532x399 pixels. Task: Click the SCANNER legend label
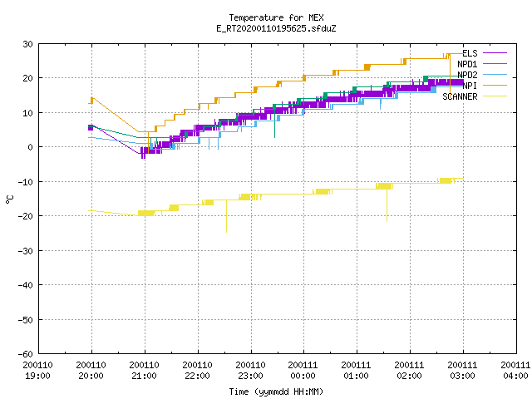(x=460, y=96)
